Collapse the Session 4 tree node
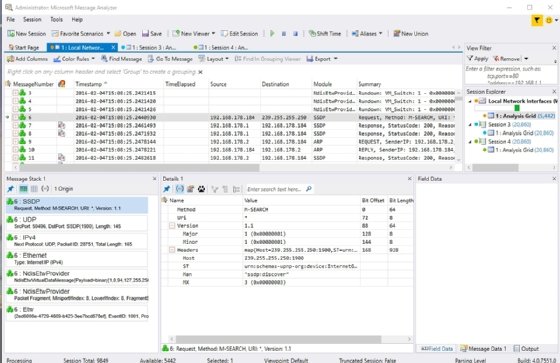 pos(470,142)
